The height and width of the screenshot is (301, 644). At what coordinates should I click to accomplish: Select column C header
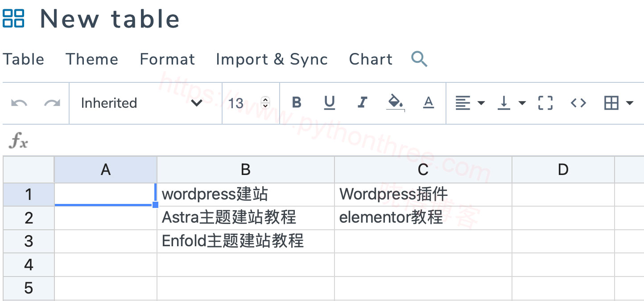pos(423,170)
